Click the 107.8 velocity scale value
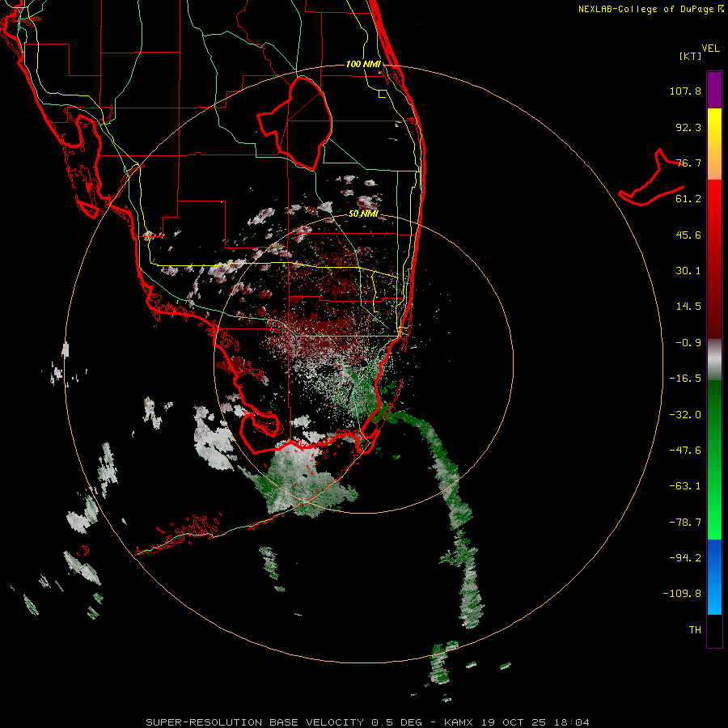This screenshot has width=728, height=728. click(x=685, y=91)
